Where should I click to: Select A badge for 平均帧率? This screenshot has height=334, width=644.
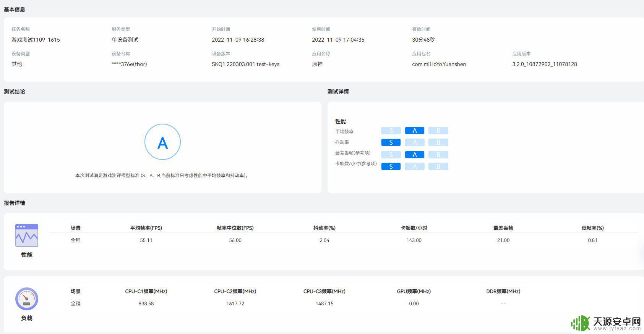[415, 131]
